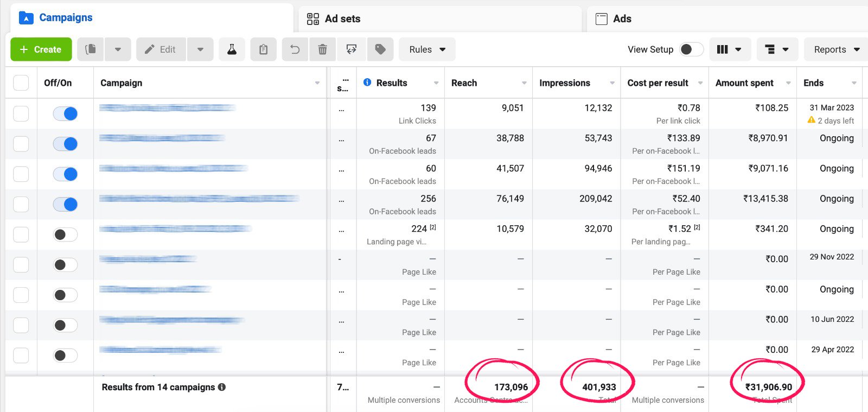Open the columns layout dropdown

[729, 49]
